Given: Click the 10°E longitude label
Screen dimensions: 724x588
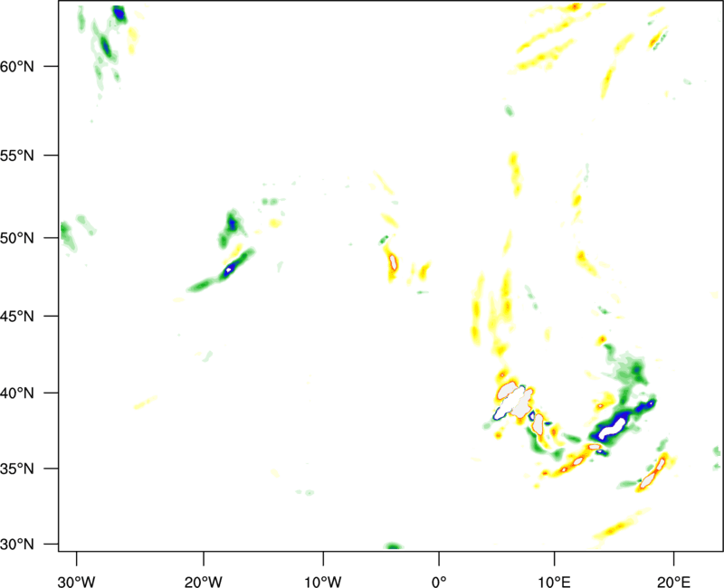Looking at the screenshot, I should (555, 582).
